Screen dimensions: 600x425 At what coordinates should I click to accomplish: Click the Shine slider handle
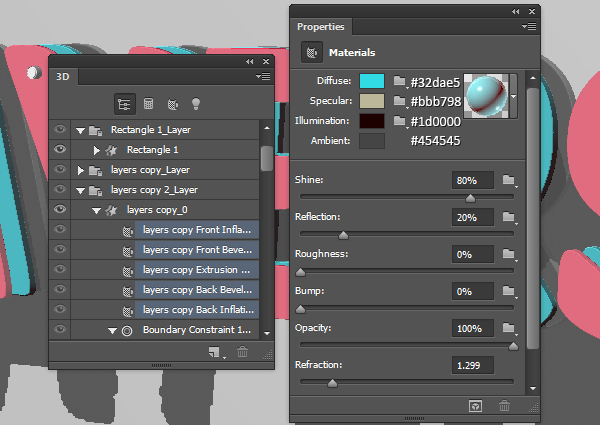pyautogui.click(x=470, y=198)
